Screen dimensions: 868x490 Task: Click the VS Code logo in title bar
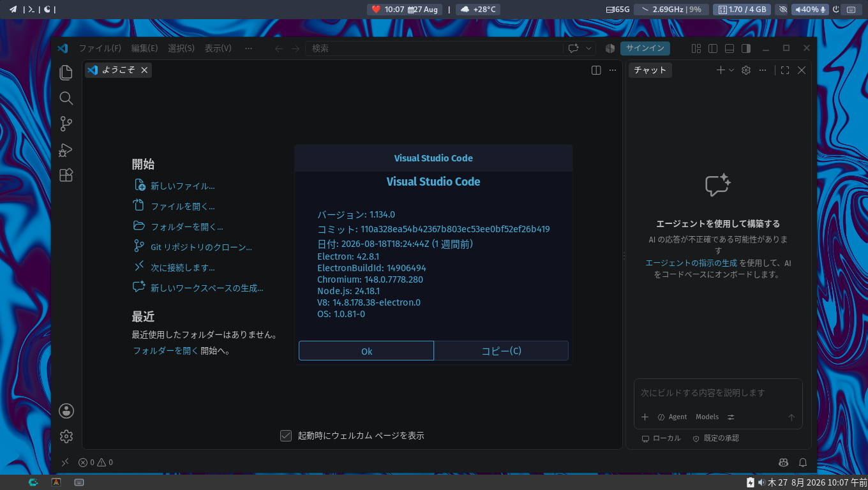tap(63, 48)
